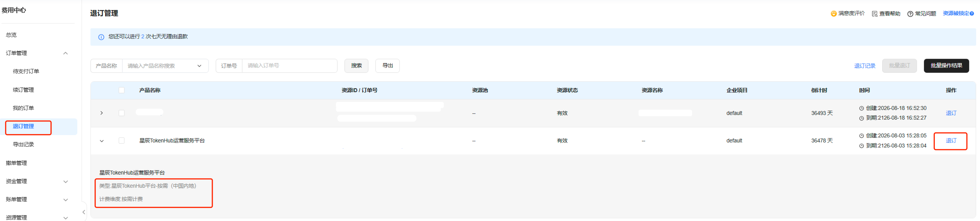Open 我的订单 in sidebar
This screenshot has height=221, width=980.
click(x=23, y=108)
